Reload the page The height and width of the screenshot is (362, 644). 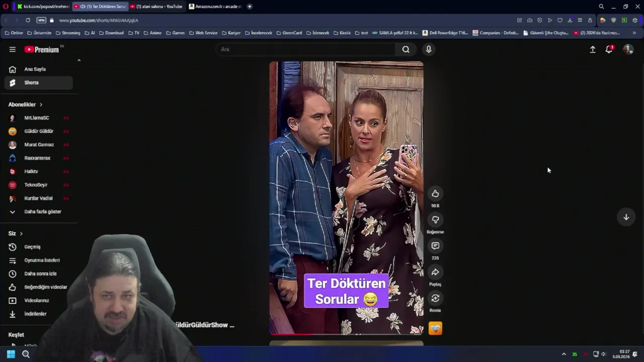28,20
